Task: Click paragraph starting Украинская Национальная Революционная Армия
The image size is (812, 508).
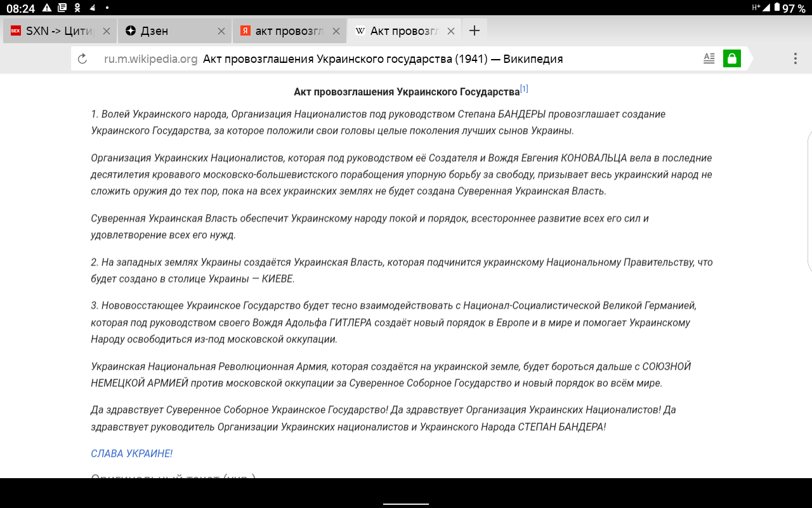Action: pos(391,375)
